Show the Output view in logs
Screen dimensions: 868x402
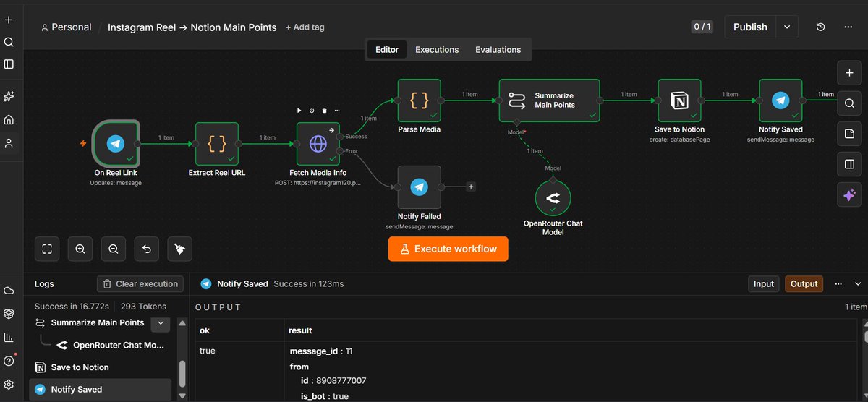804,284
